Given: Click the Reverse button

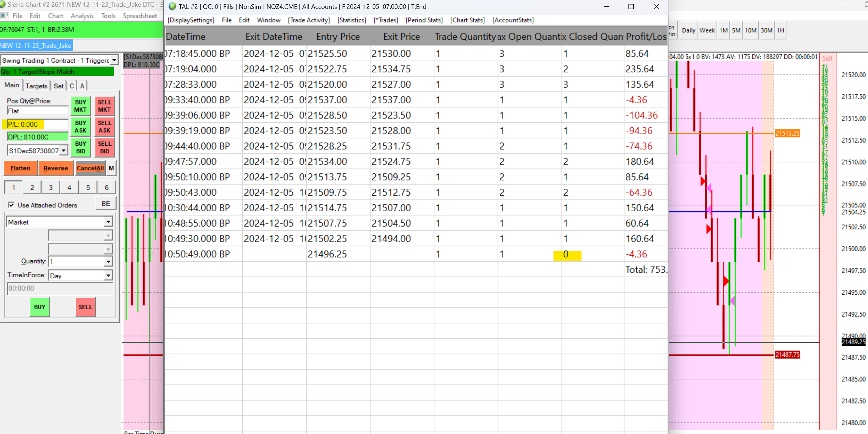Looking at the screenshot, I should 56,168.
